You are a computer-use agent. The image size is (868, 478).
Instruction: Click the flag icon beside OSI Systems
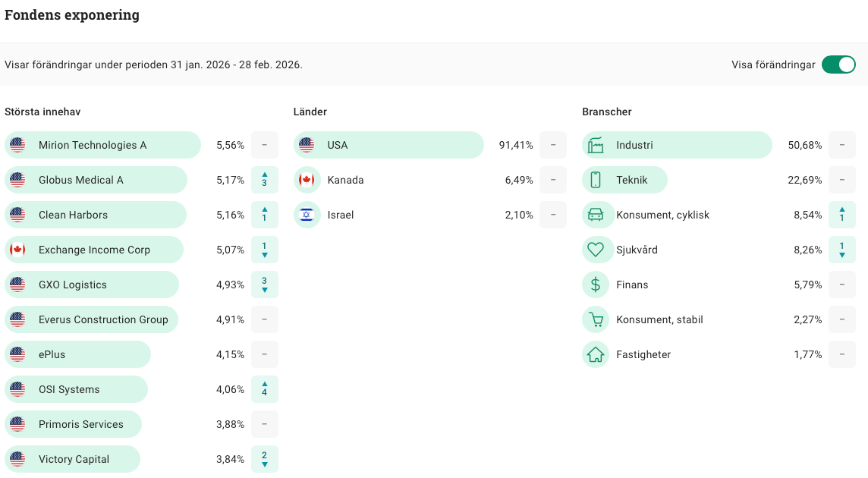17,389
